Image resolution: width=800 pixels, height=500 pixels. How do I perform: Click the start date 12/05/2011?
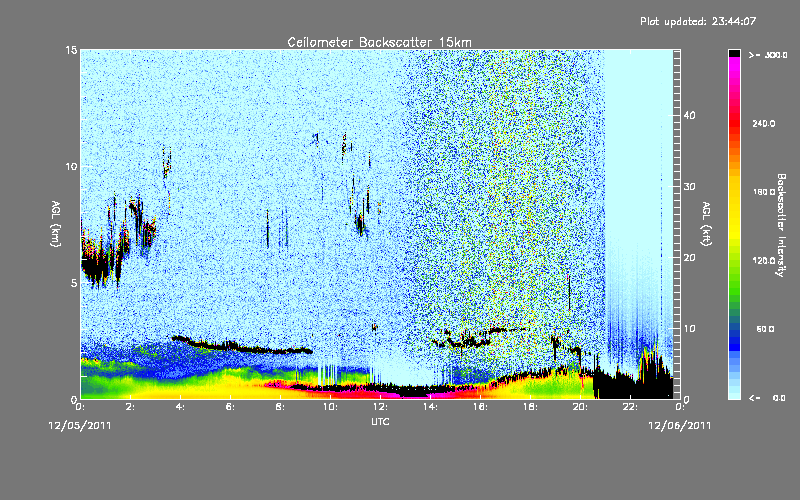coord(80,426)
